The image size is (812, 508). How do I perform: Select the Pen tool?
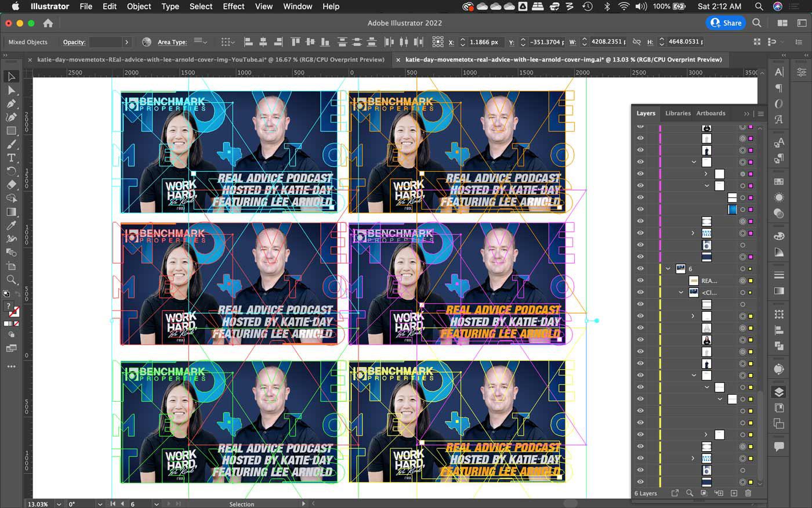[x=11, y=104]
